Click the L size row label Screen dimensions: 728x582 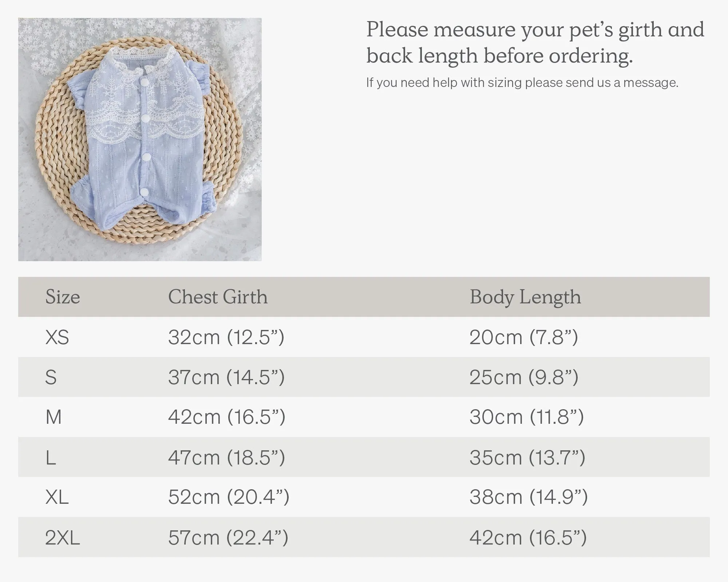point(51,457)
